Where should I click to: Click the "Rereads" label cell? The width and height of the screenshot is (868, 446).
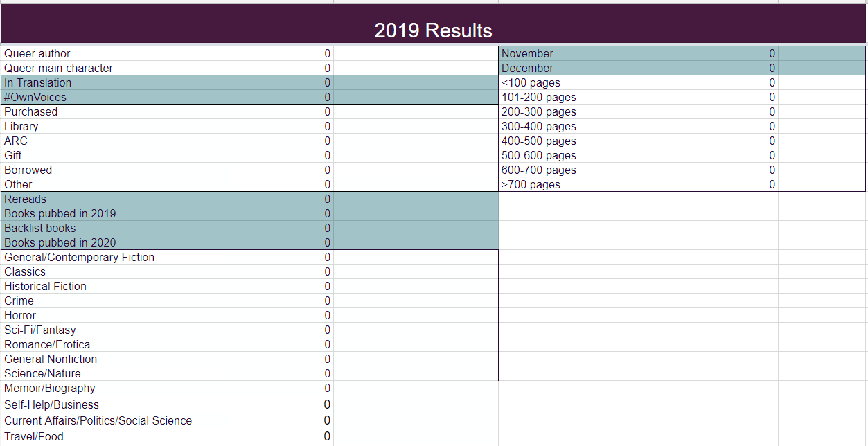[x=115, y=199]
